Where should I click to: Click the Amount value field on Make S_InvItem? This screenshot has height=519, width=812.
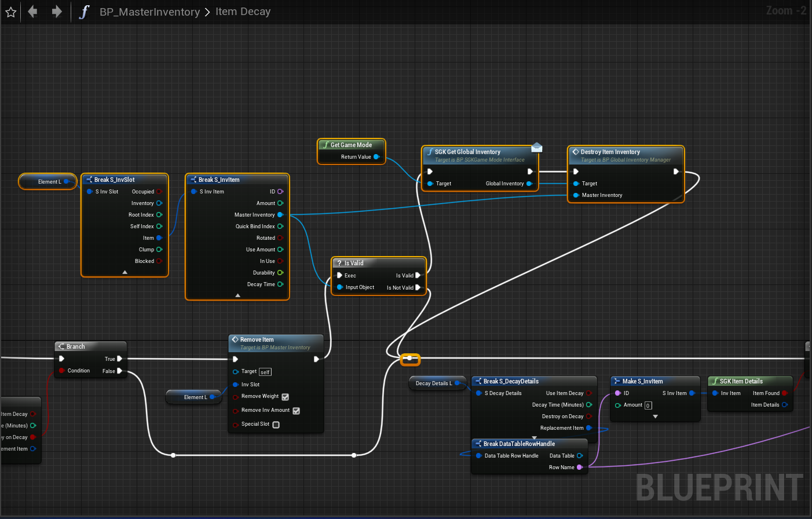click(648, 405)
